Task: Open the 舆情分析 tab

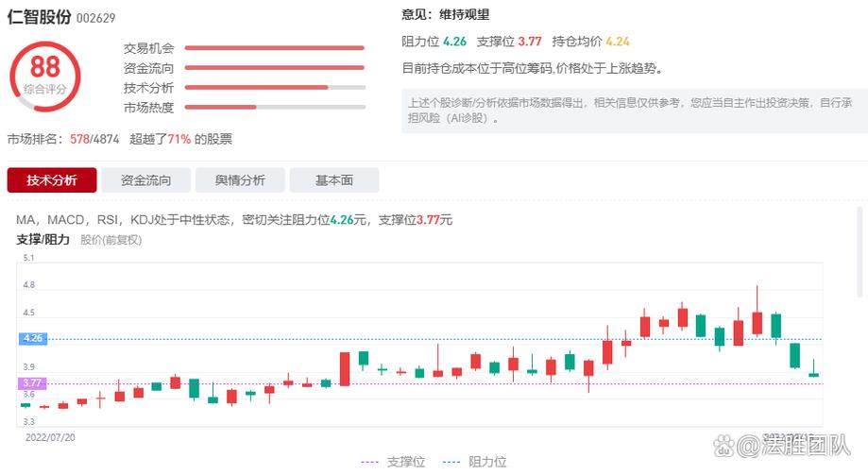Action: click(240, 180)
